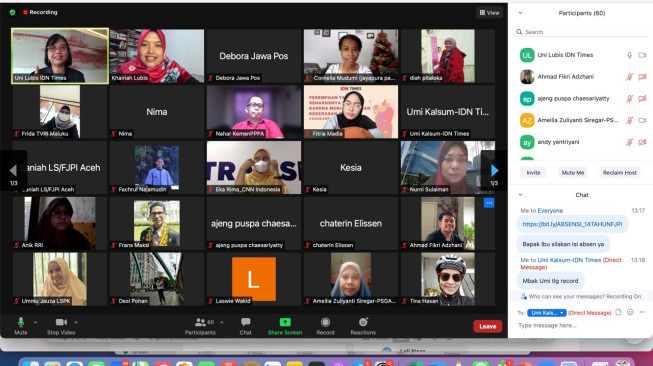Open the Reactions emoji menu
The image size is (653, 366).
pyautogui.click(x=363, y=326)
